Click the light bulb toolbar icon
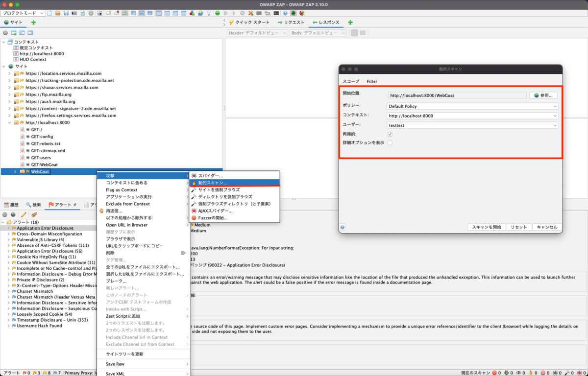This screenshot has height=376, width=588. pos(209,13)
